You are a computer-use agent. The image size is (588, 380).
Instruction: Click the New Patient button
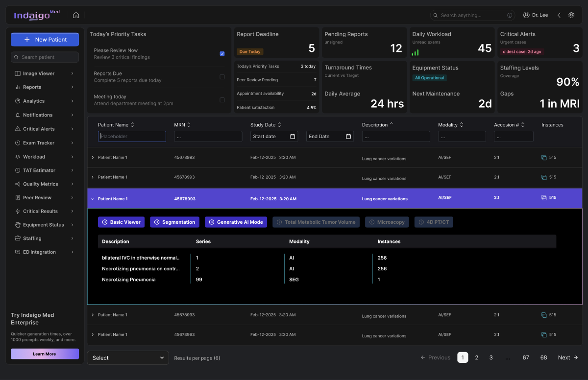click(45, 40)
